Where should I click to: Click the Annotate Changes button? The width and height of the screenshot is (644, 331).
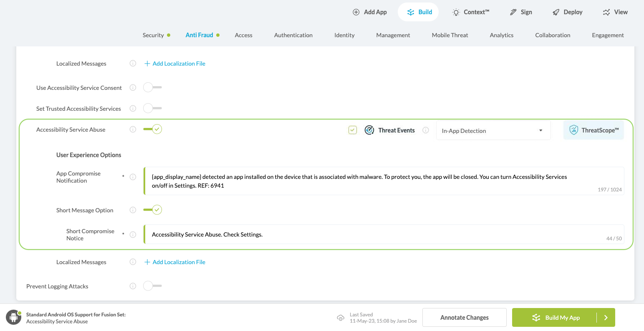(x=464, y=318)
